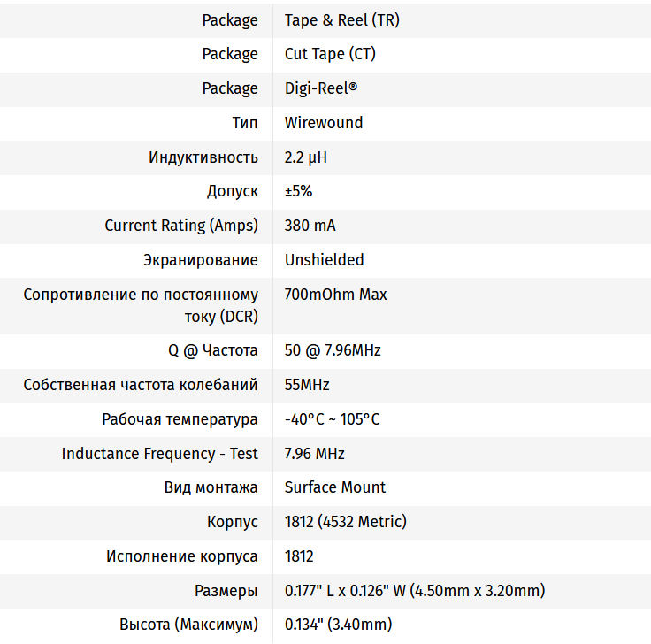Viewport: 651px width, 644px height.
Task: Click the -40°C ~ 105°C temperature value
Action: 332,419
